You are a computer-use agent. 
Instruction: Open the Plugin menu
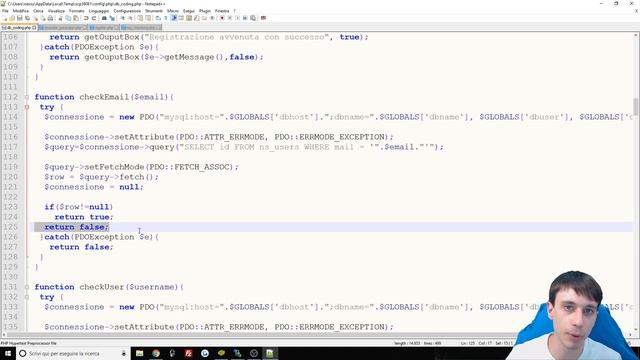tap(205, 11)
